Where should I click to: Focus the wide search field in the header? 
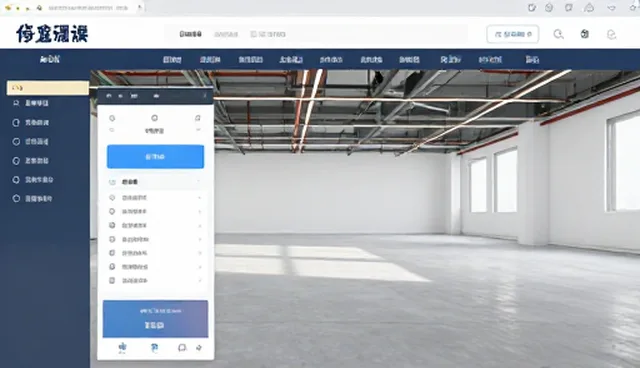(x=316, y=34)
